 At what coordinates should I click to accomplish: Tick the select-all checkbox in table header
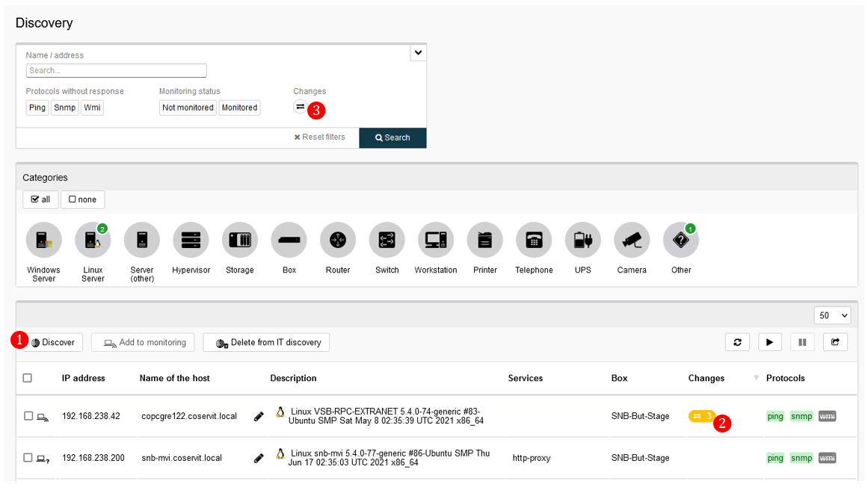point(27,378)
